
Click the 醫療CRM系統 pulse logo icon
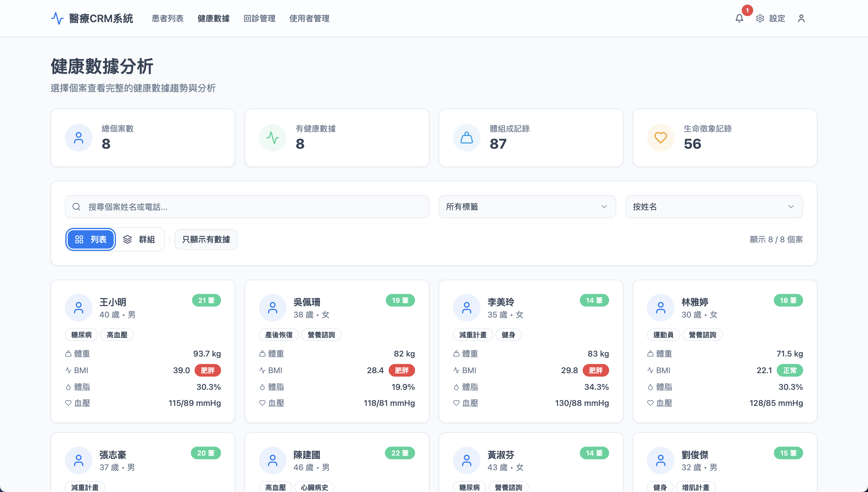click(x=57, y=18)
